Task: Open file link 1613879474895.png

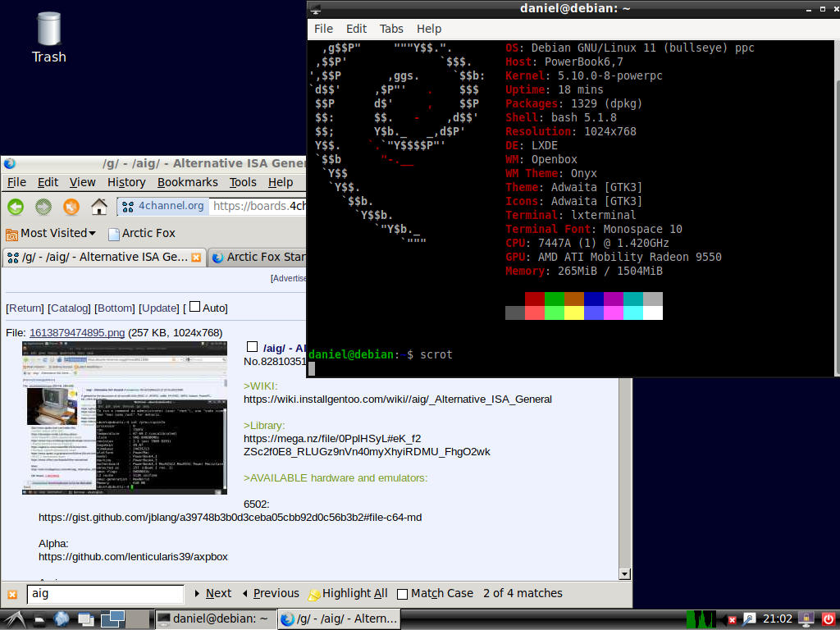Action: [x=77, y=333]
